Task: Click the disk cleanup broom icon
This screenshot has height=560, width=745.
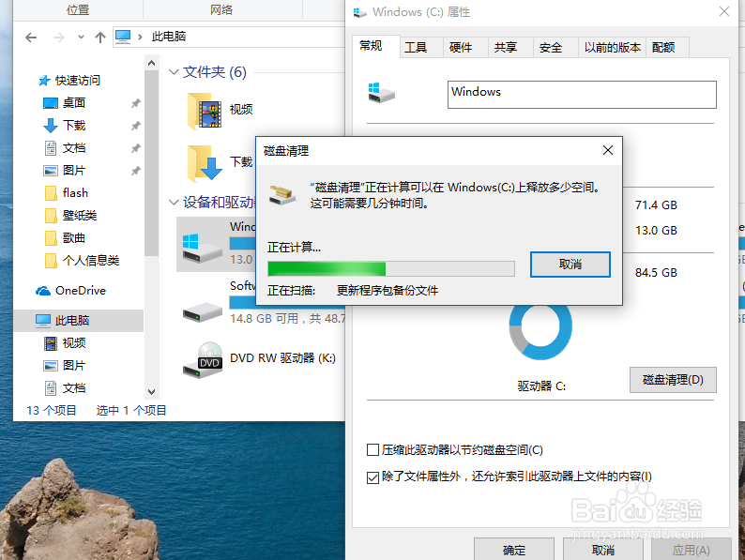Action: pyautogui.click(x=282, y=195)
